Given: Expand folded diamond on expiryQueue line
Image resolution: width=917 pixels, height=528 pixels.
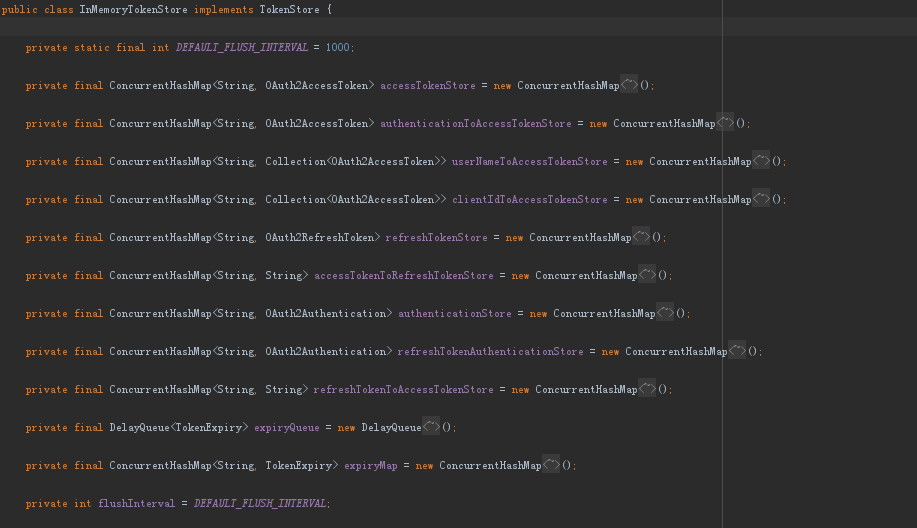Looking at the screenshot, I should [x=432, y=427].
